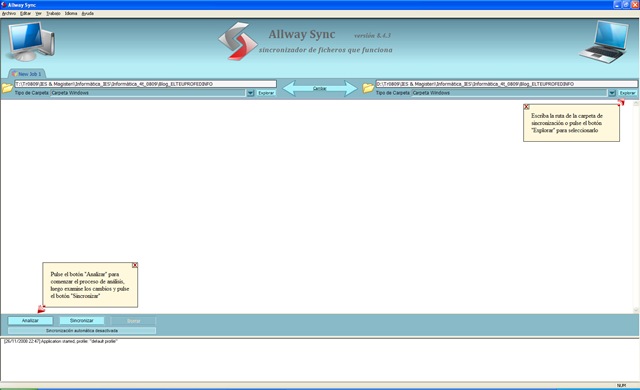The image size is (640, 390).
Task: Open the Idioma menu
Action: 71,13
